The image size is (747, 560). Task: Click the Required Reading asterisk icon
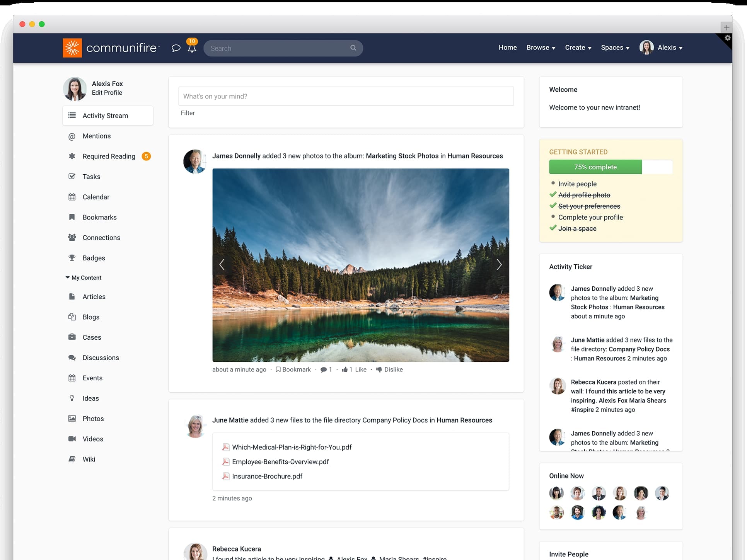point(72,156)
